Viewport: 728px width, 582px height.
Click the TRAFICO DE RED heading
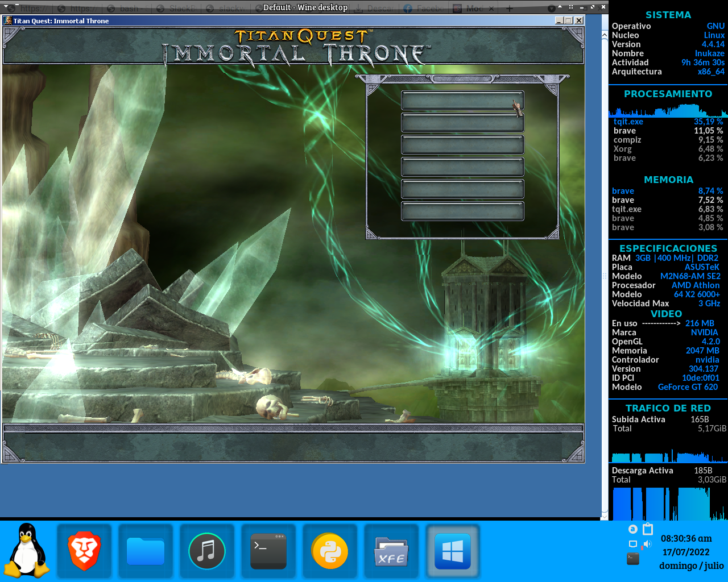tap(668, 408)
